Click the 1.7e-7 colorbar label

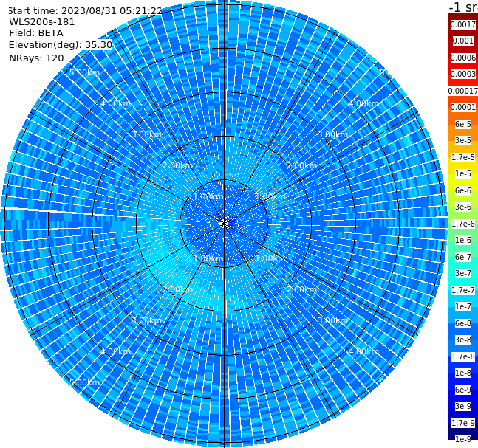pos(463,290)
